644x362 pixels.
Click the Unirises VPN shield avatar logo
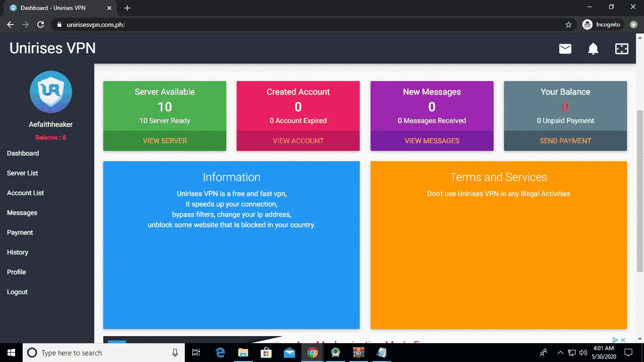pos(51,92)
